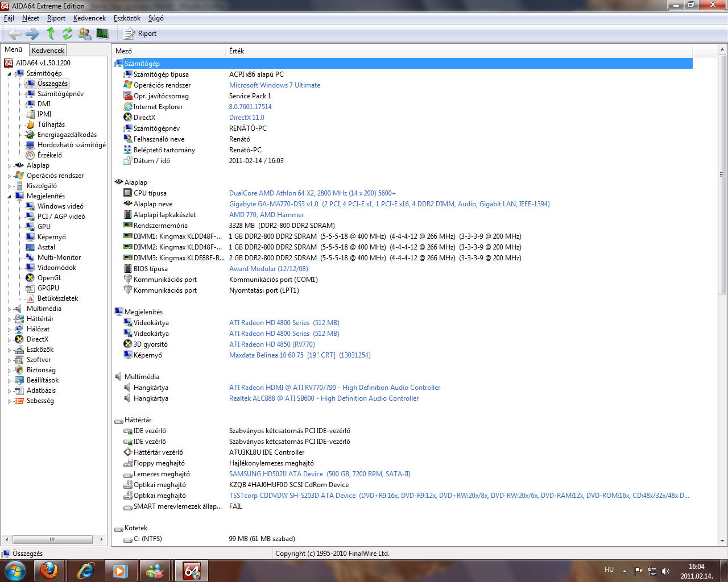This screenshot has height=582, width=728.
Task: Expand the Alaplap tree node
Action: [x=9, y=166]
